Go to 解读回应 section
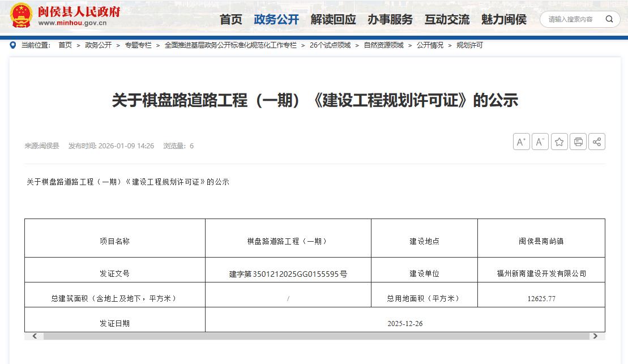The width and height of the screenshot is (628, 364). point(333,19)
